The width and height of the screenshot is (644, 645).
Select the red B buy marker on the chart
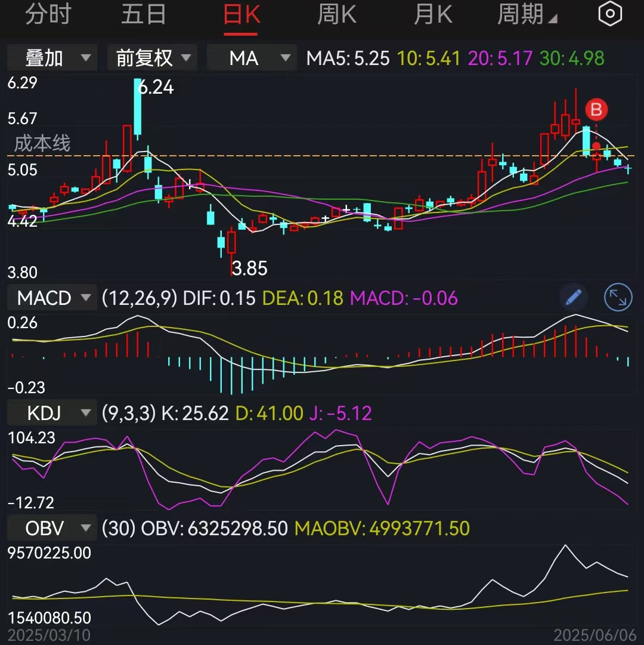[x=595, y=110]
